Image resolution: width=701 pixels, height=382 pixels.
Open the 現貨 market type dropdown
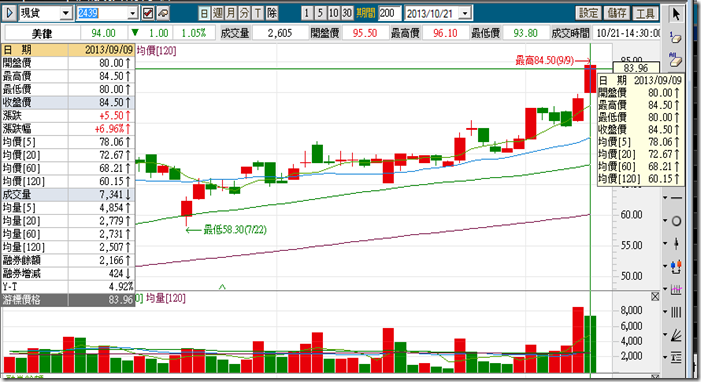(66, 13)
